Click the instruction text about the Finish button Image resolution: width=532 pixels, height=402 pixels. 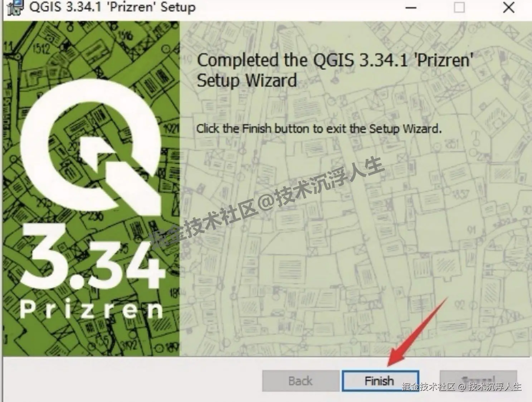tap(319, 129)
